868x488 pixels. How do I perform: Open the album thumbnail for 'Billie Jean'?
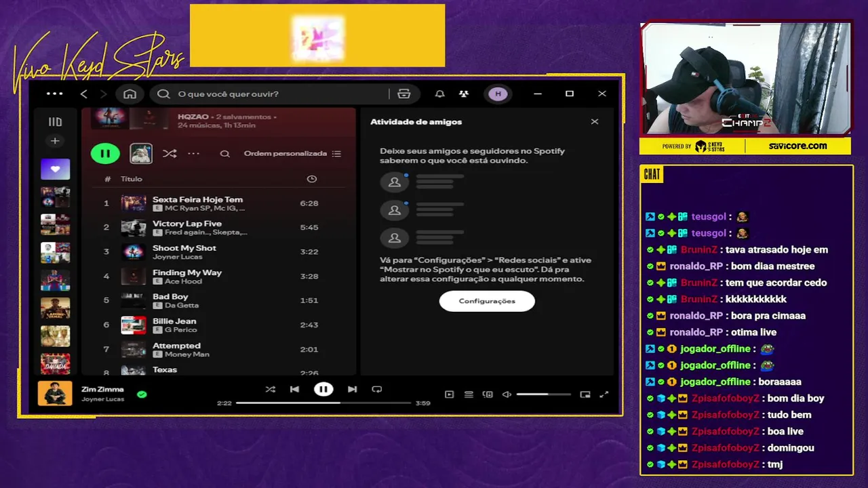coord(133,325)
